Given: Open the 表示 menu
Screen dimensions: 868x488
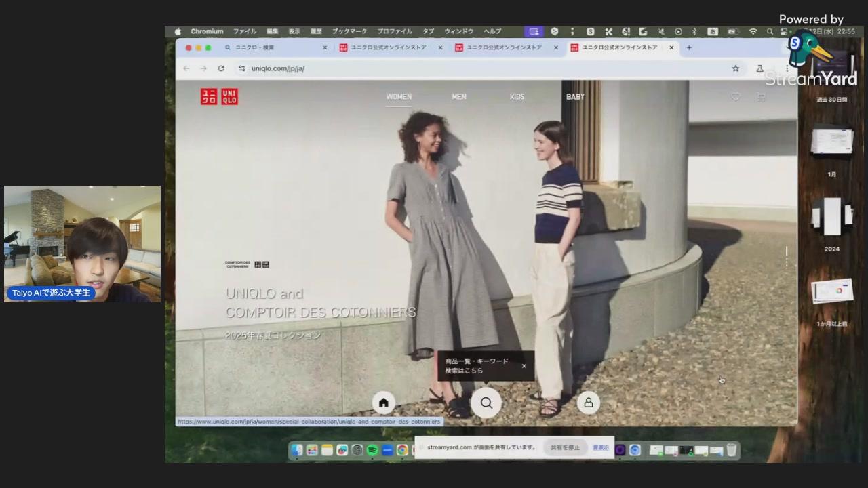Looking at the screenshot, I should pyautogui.click(x=294, y=31).
